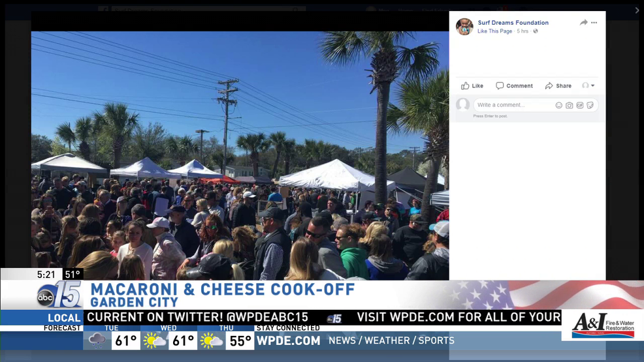
Task: Select the dimmed Home item in top bar
Action: point(406,10)
